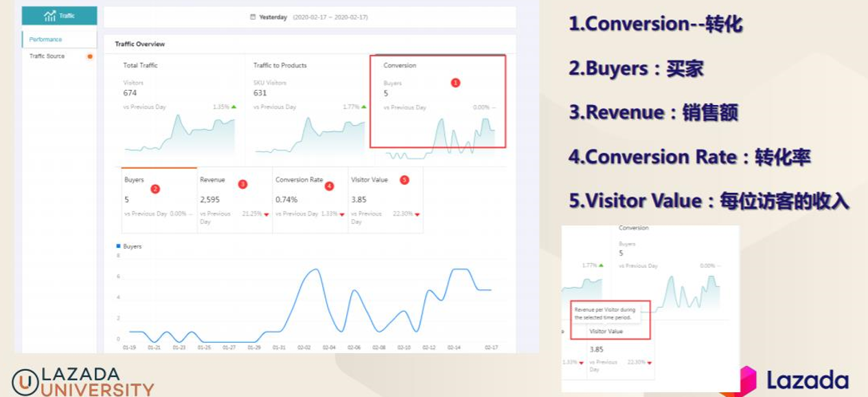Click the Revenue per Visitor tooltip in inset
Image resolution: width=868 pixels, height=397 pixels.
[x=605, y=314]
